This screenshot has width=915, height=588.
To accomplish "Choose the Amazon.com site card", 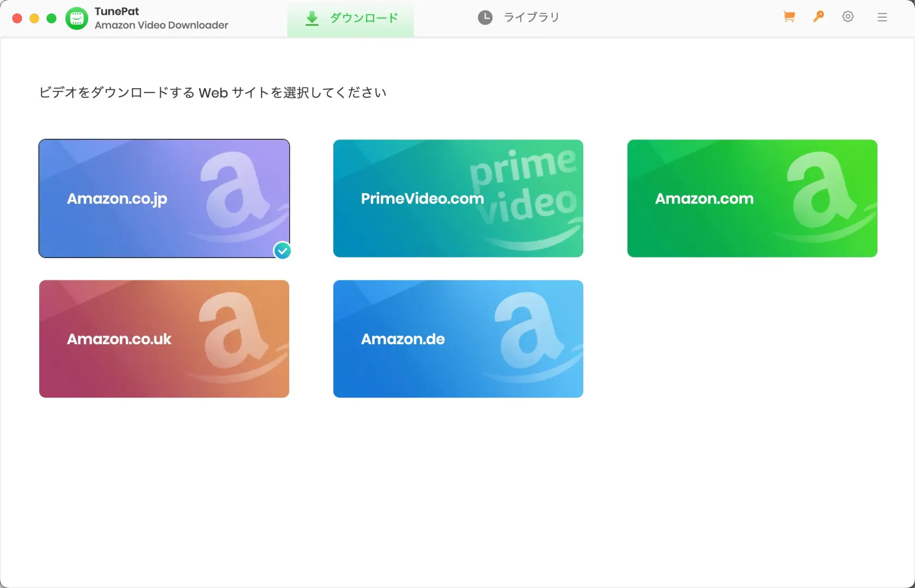I will (752, 198).
